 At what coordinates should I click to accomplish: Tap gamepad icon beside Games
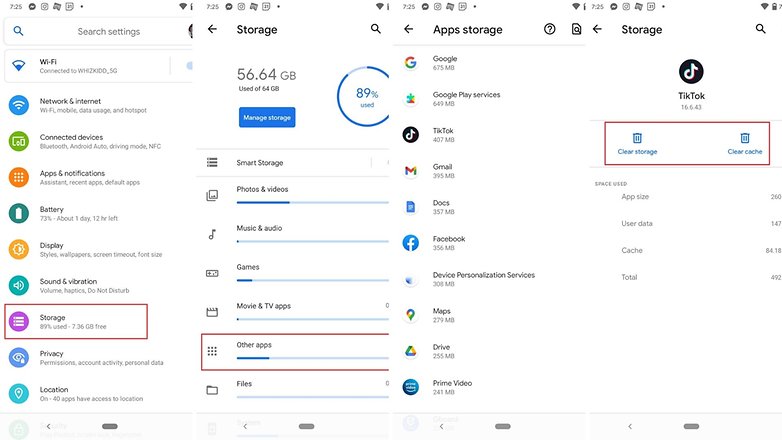212,273
